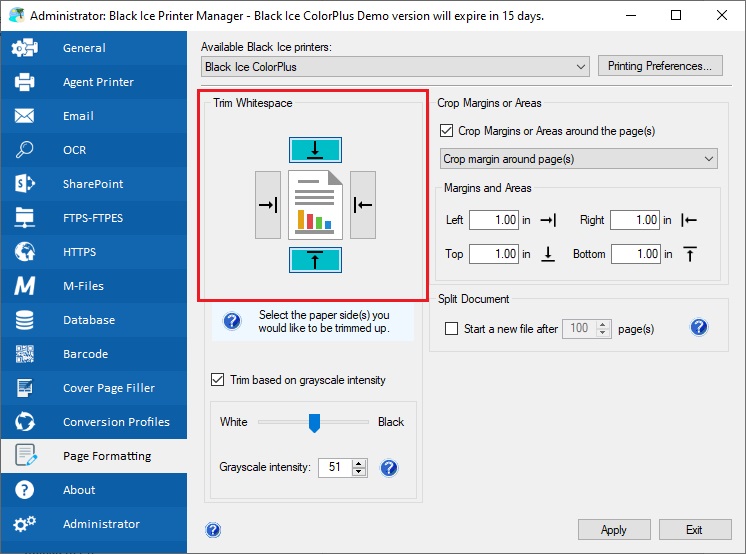The height and width of the screenshot is (554, 746).
Task: Open the General tab
Action: [94, 48]
